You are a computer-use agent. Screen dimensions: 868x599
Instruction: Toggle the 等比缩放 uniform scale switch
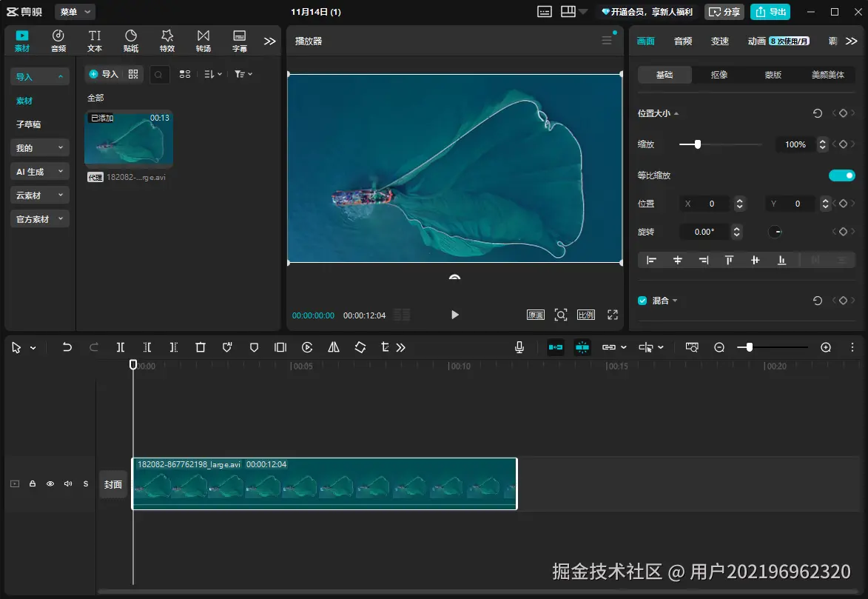(x=841, y=175)
